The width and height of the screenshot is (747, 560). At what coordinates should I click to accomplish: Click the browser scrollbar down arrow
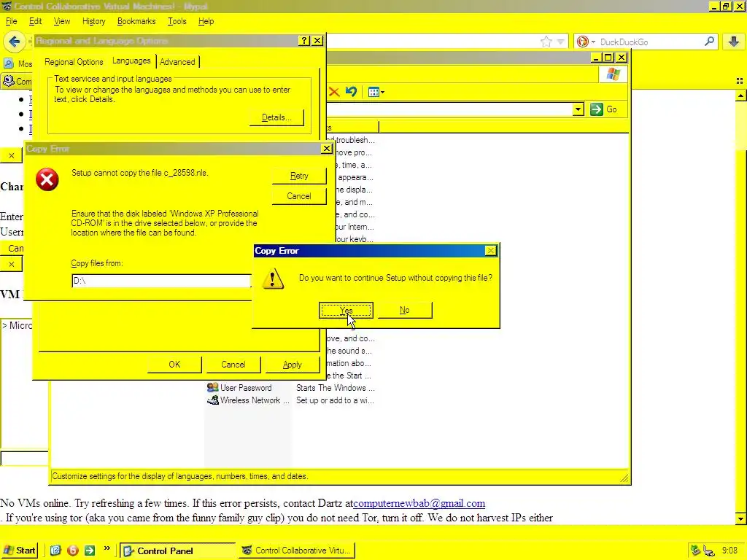(x=741, y=518)
